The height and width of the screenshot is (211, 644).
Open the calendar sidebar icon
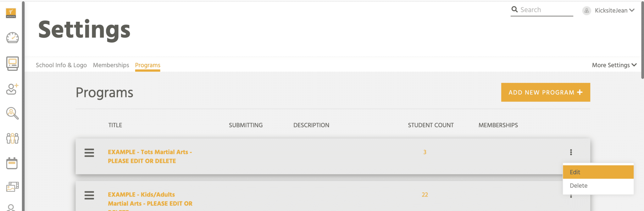click(12, 163)
